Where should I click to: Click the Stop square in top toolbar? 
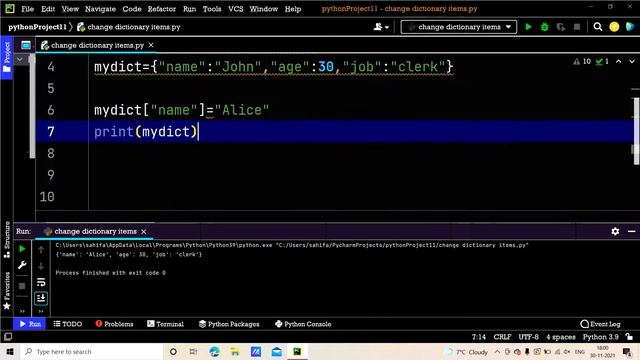pos(577,27)
